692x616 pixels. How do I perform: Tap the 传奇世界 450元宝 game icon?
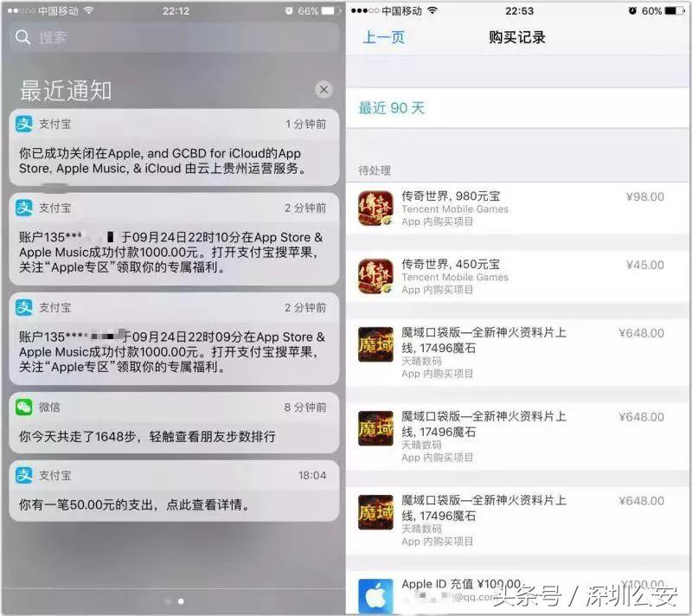375,277
